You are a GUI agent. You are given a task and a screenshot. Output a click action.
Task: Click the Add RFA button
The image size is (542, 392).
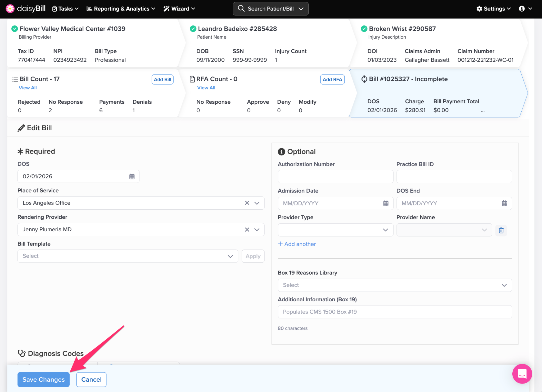(332, 79)
